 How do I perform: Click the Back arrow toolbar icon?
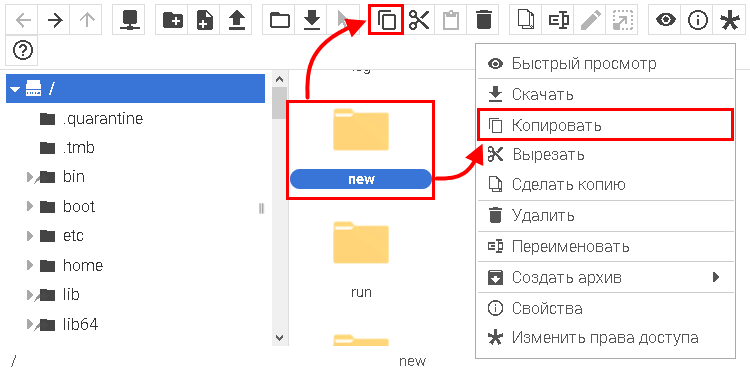coord(23,20)
